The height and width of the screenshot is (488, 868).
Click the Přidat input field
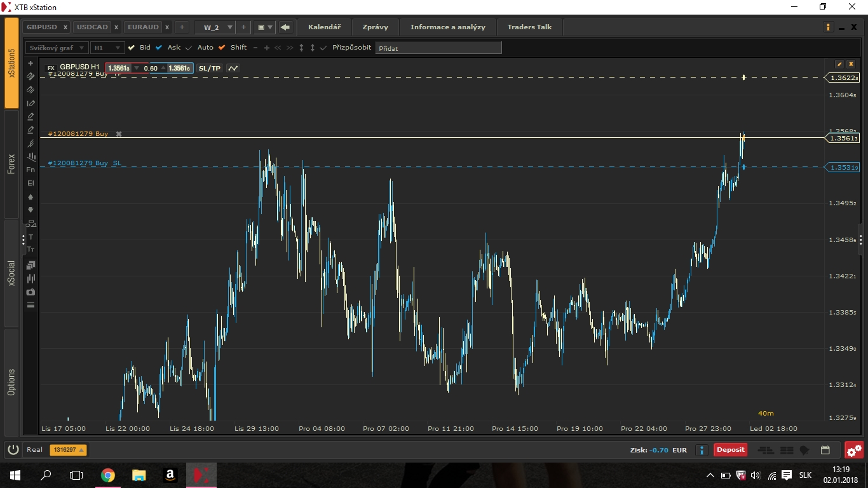pyautogui.click(x=438, y=48)
